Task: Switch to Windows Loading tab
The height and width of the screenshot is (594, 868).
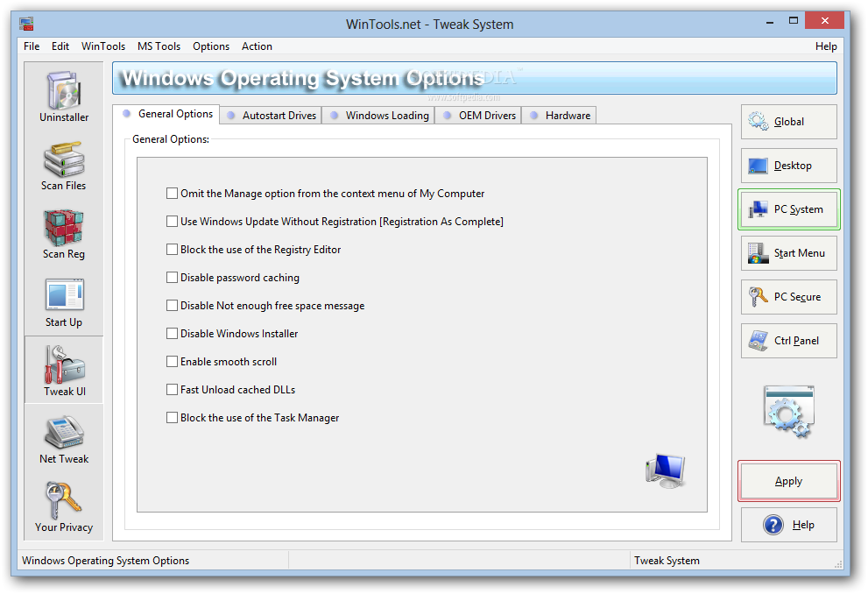Action: [378, 116]
